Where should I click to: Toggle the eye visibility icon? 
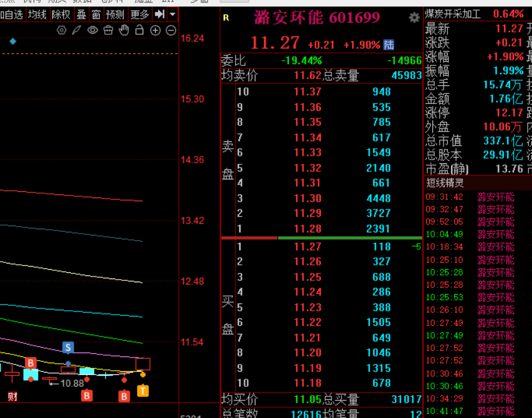click(x=93, y=30)
